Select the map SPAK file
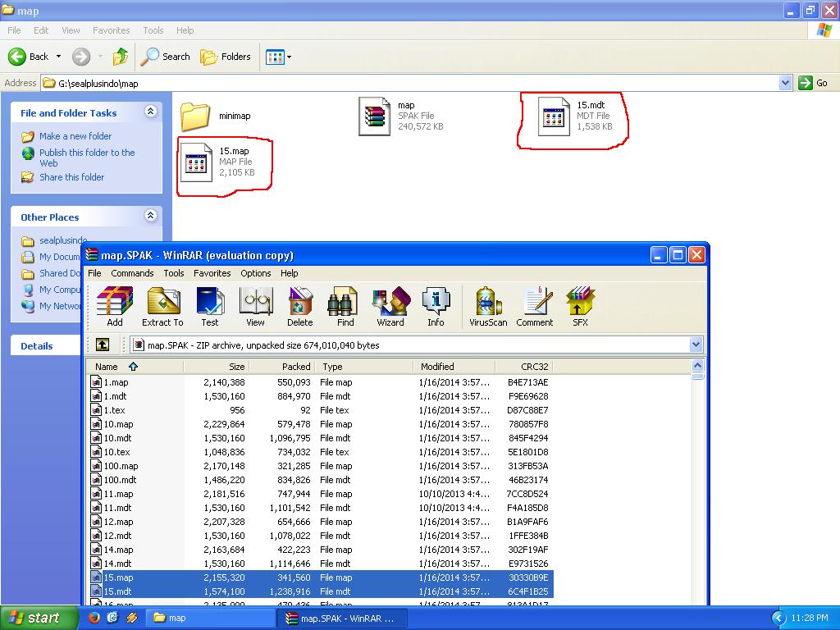Screen dimensions: 840x630 (400, 116)
